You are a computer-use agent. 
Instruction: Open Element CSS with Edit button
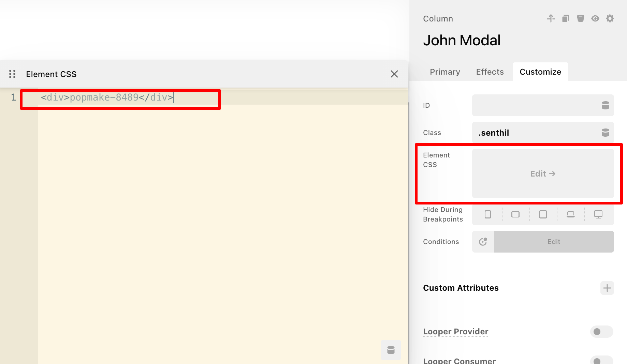pos(543,174)
